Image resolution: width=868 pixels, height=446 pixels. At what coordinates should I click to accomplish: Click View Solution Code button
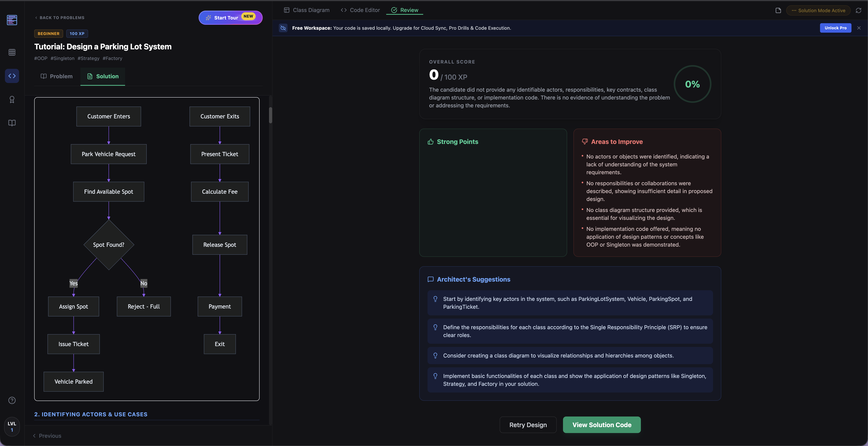[x=602, y=425]
